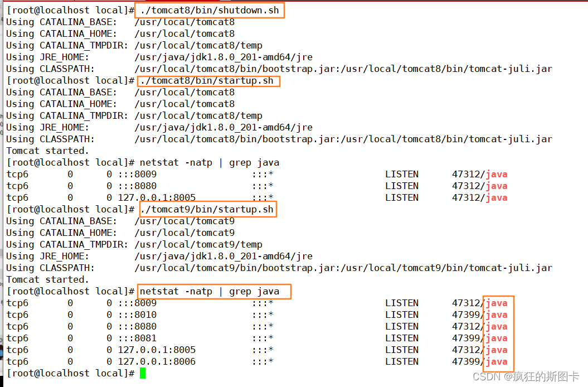The width and height of the screenshot is (588, 387).
Task: Click the prompt preceding the tomcat9 startup.sh command
Action: [70, 210]
